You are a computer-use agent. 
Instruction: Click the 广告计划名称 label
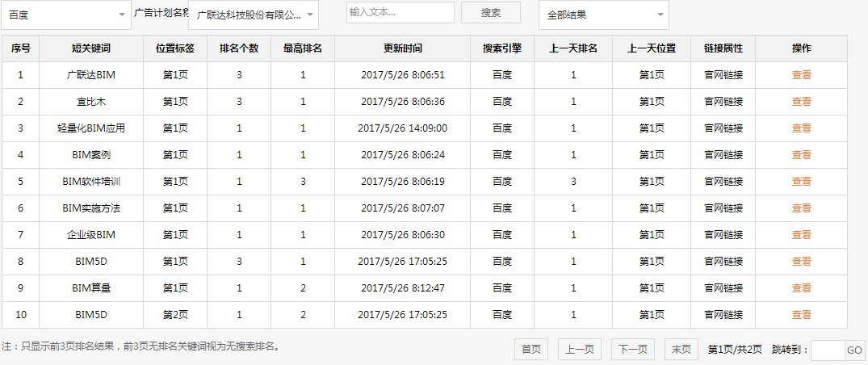161,12
